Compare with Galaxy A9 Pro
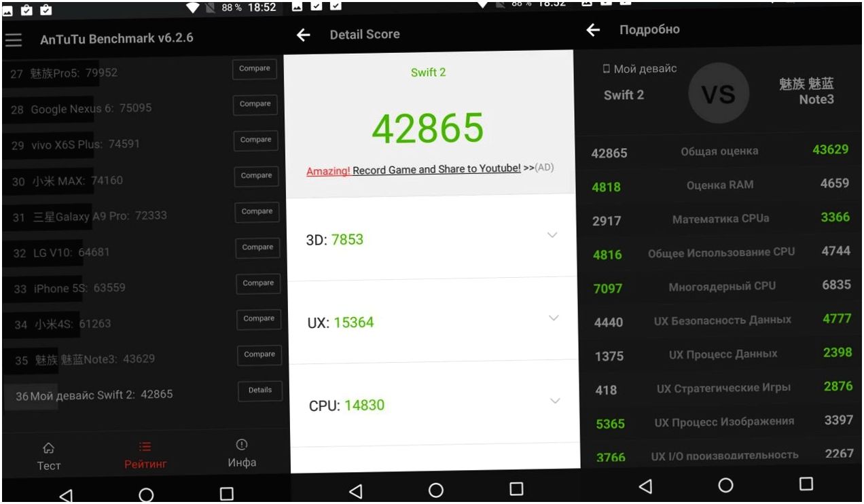Screen dimensions: 864x504 pos(257,212)
